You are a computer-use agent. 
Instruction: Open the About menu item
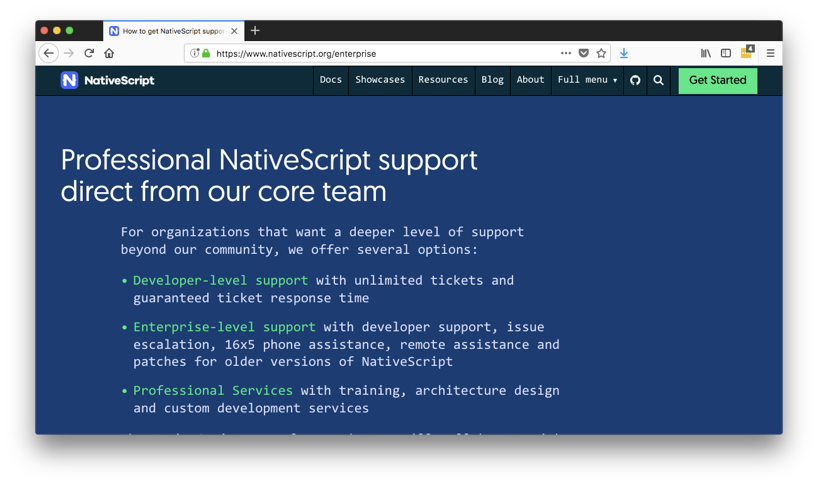530,80
